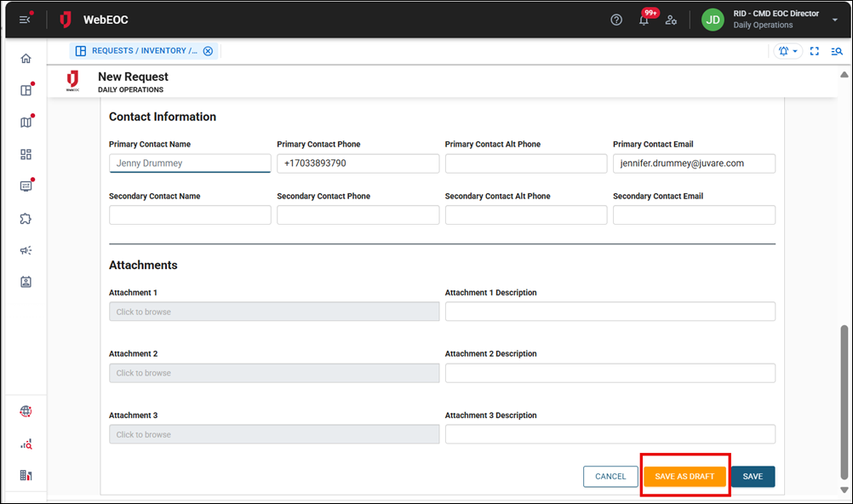Open the user settings admin icon

point(671,20)
